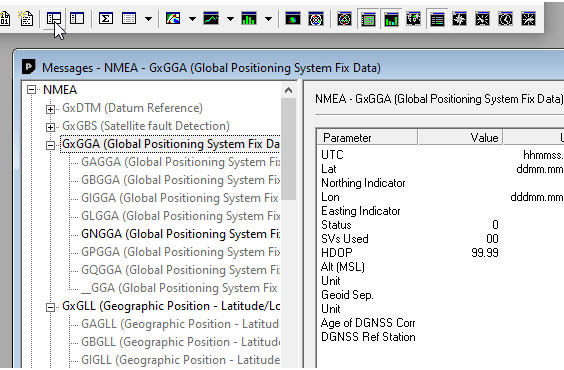Open the Histogram View green bars icon

click(249, 19)
